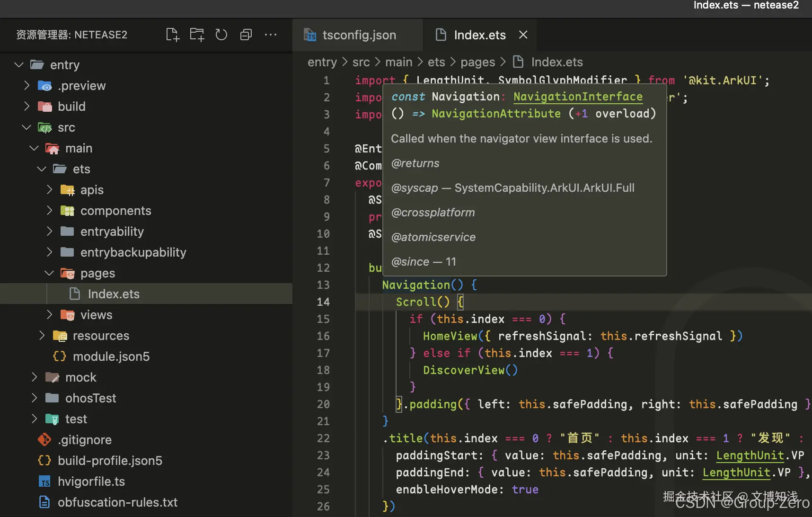Click the mock folder icon
Image resolution: width=812 pixels, height=517 pixels.
[52, 377]
